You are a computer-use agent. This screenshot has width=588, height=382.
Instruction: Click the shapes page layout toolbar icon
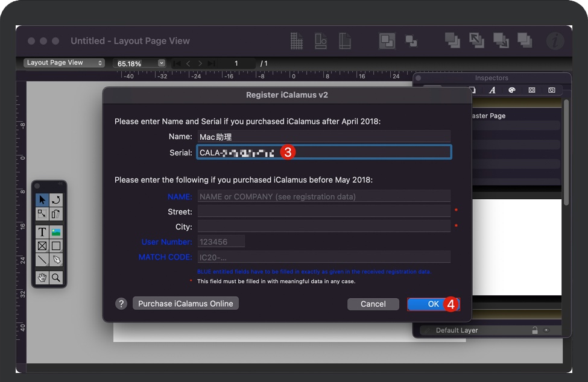321,41
